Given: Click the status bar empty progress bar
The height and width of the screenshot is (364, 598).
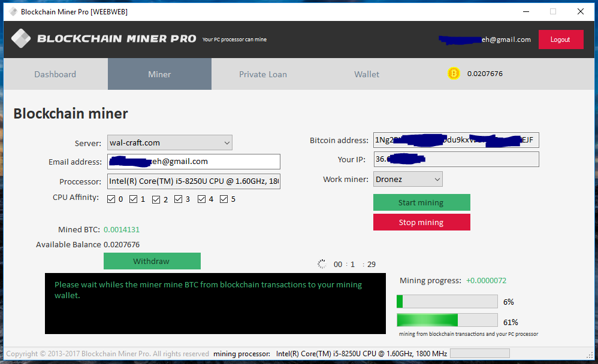Looking at the screenshot, I should (480, 353).
